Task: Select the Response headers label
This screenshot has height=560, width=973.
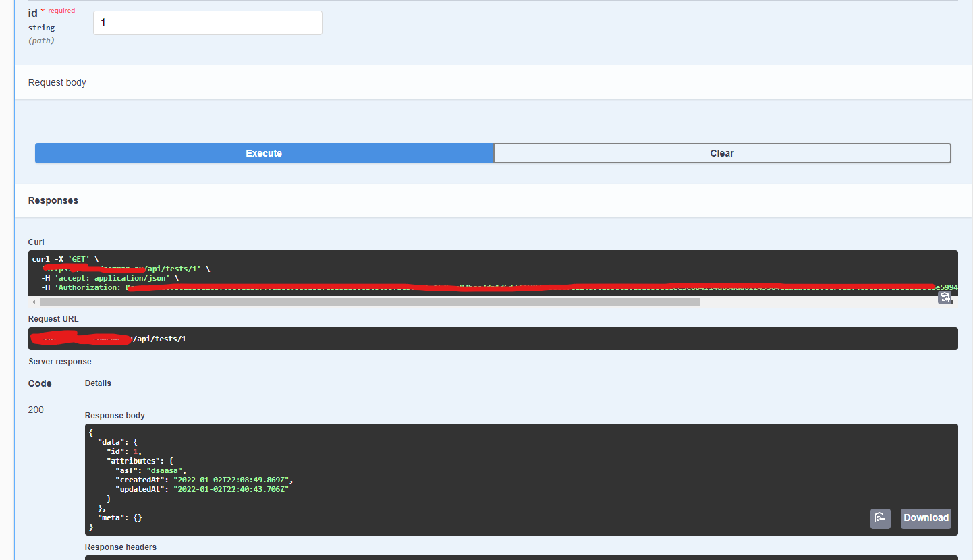Action: click(x=120, y=547)
